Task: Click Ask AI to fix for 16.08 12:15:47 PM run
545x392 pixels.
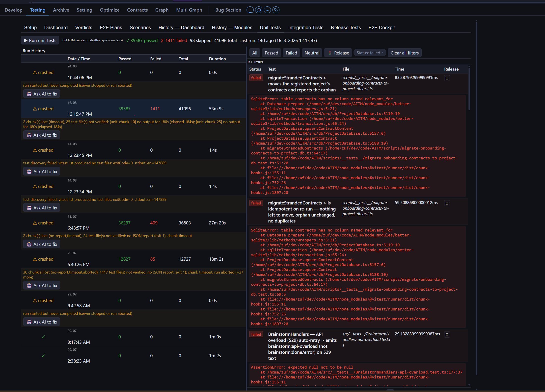Action: (x=42, y=135)
